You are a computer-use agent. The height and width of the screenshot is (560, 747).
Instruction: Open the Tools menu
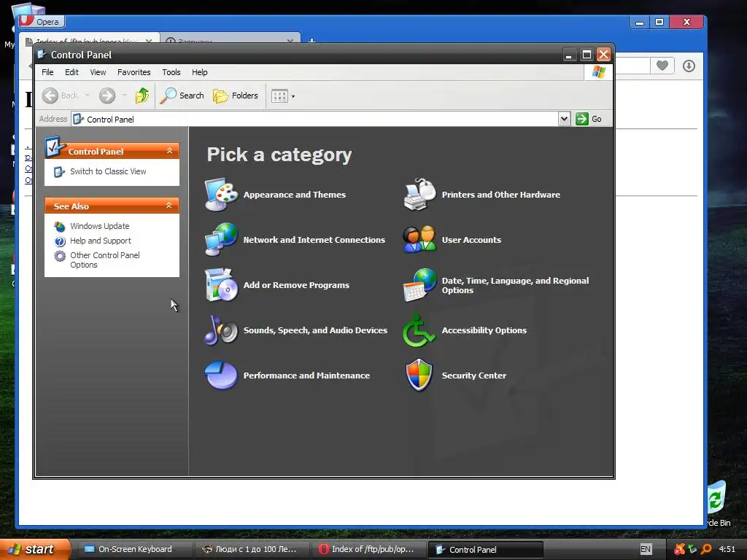(171, 72)
